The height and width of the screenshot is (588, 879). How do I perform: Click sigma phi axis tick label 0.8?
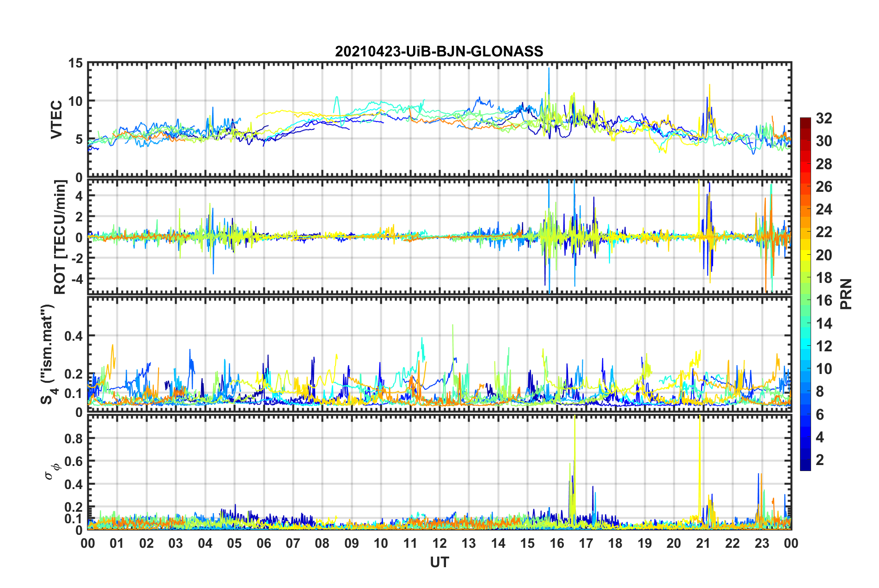(73, 438)
